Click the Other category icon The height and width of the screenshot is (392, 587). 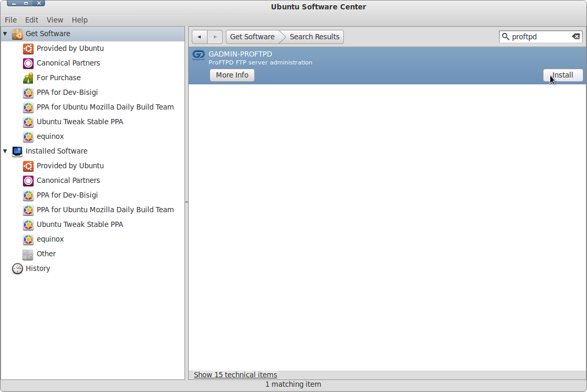click(x=28, y=254)
